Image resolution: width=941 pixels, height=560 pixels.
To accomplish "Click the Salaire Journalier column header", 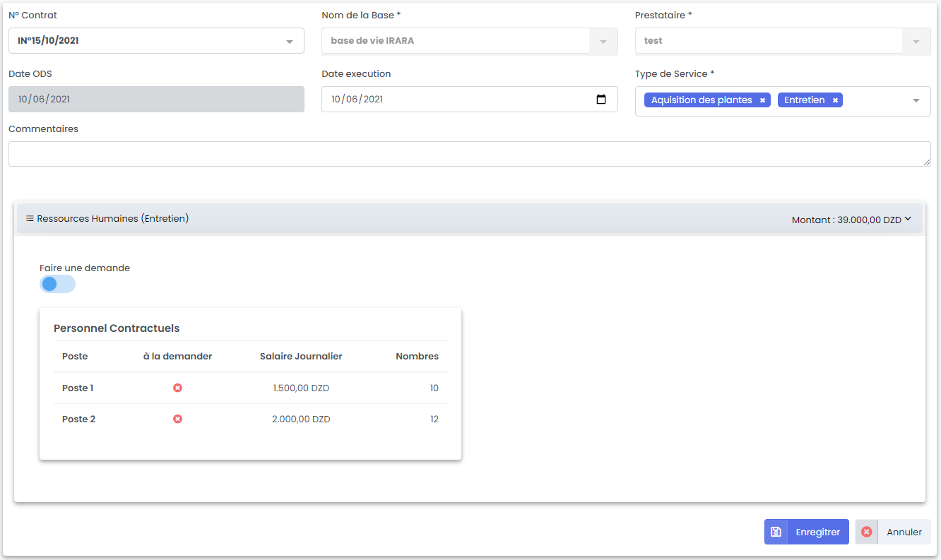I will pos(301,357).
